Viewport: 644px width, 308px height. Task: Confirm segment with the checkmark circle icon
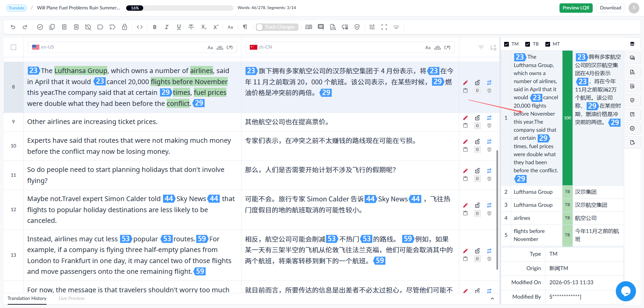pos(40,27)
